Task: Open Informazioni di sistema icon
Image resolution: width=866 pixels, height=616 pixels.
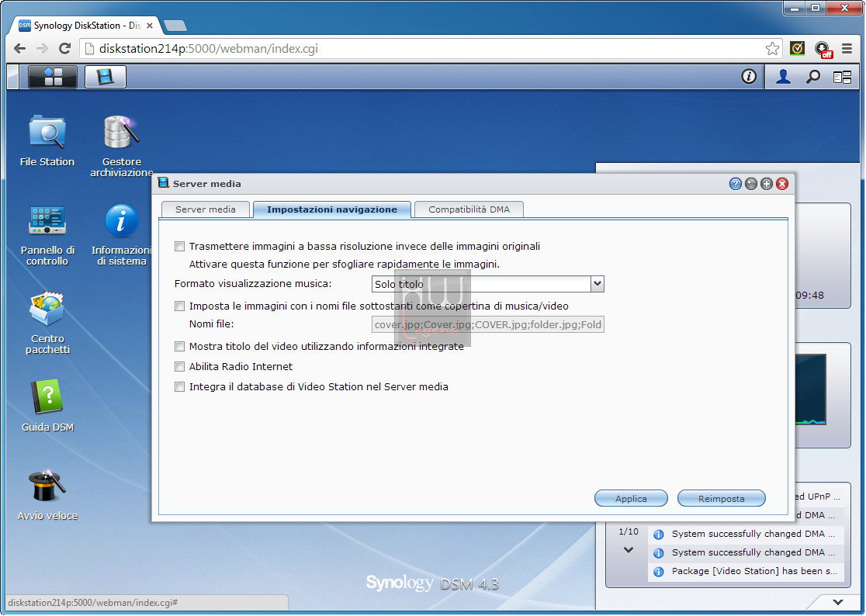Action: (x=122, y=234)
